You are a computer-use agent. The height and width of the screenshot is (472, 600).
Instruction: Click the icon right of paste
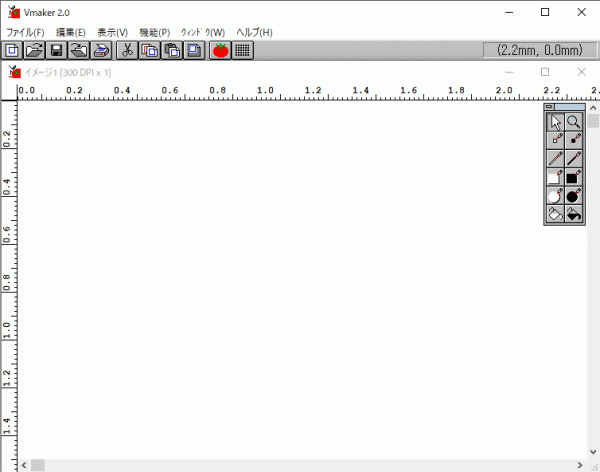click(194, 50)
